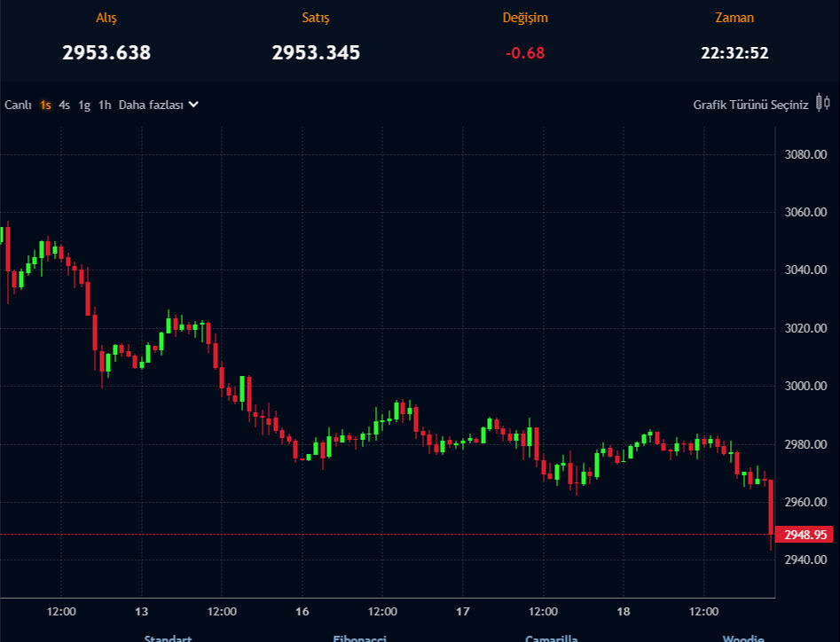Click the red 2948.95 price marker
Viewport: 840px width, 642px height.
click(804, 535)
